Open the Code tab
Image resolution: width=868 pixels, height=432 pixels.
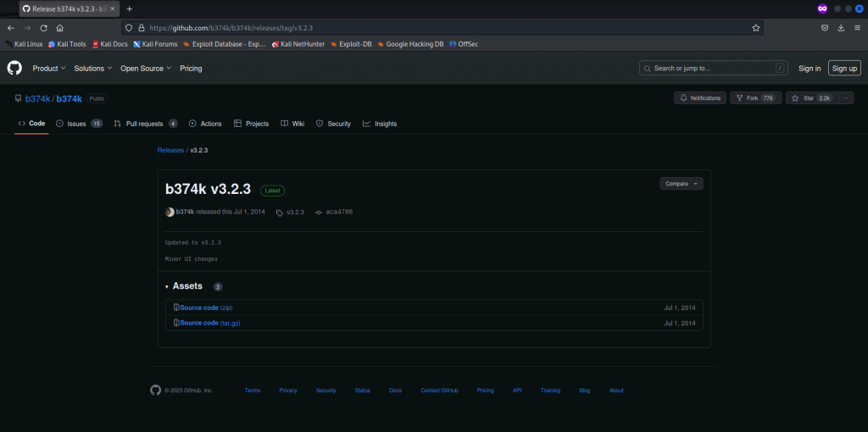pyautogui.click(x=31, y=124)
